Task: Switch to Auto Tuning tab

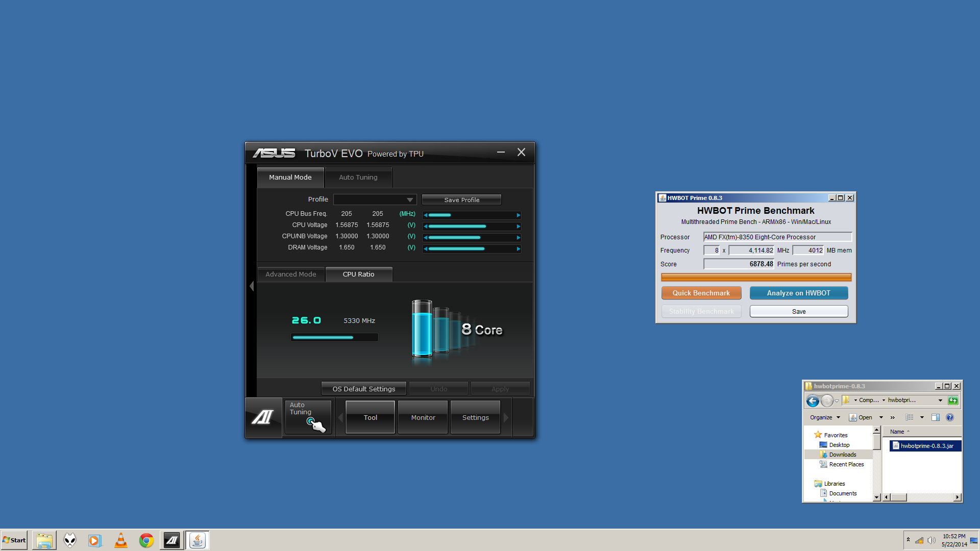Action: [358, 178]
